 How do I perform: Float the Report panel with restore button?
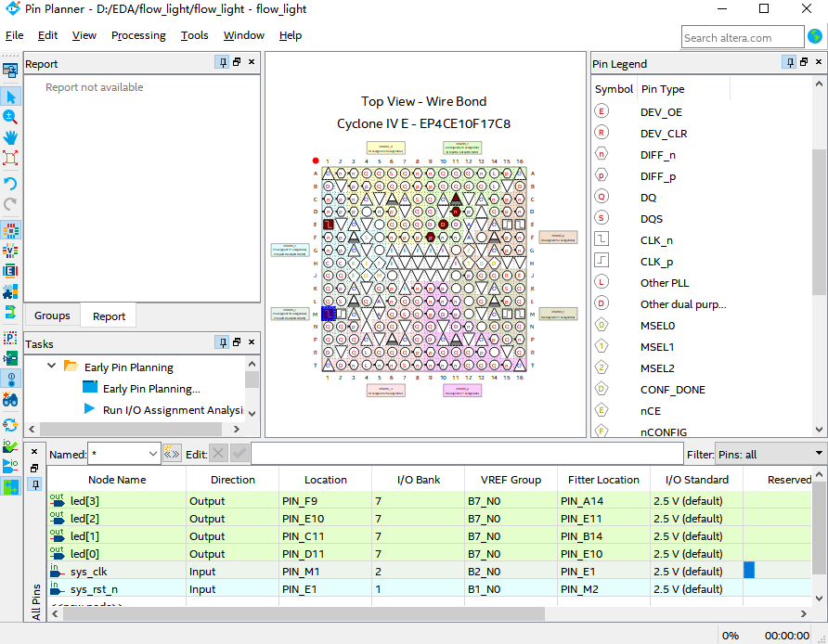pos(237,62)
